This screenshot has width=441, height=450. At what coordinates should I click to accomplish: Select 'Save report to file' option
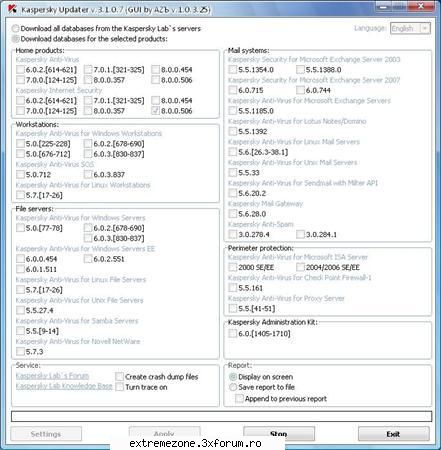(x=233, y=387)
